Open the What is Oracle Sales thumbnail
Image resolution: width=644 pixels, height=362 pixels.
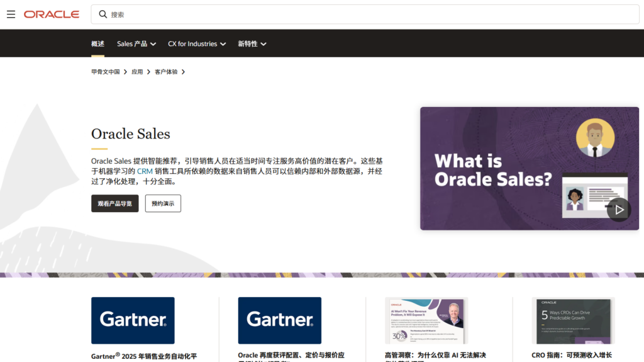click(530, 168)
